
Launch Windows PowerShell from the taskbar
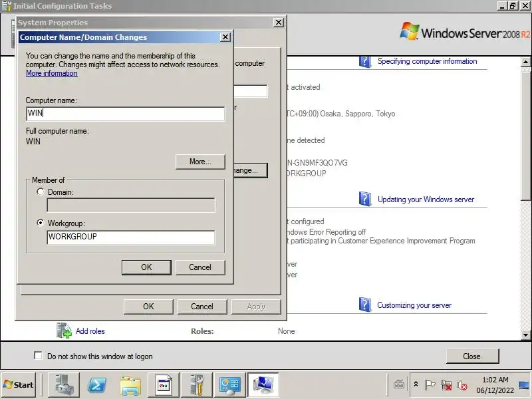97,385
